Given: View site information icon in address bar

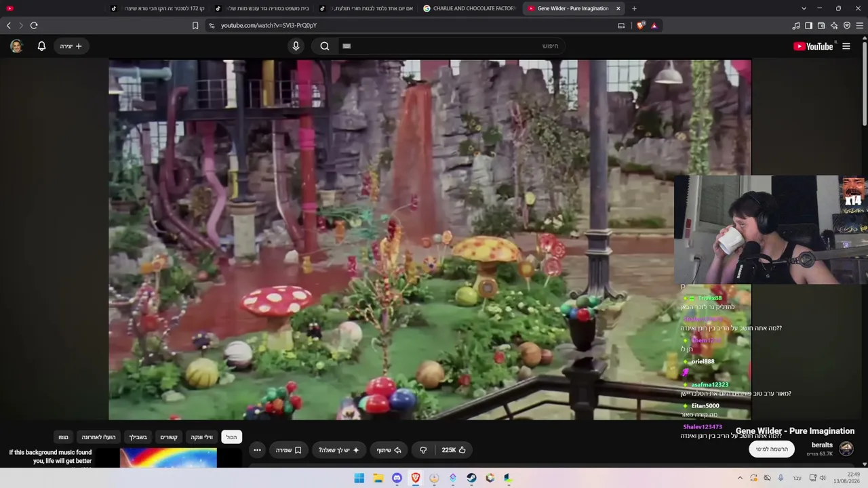Looking at the screenshot, I should (212, 25).
